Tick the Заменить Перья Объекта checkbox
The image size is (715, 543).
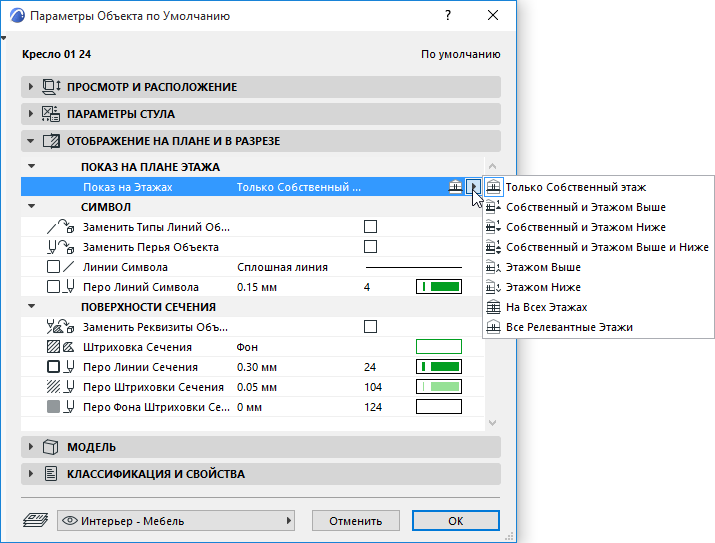(x=370, y=247)
